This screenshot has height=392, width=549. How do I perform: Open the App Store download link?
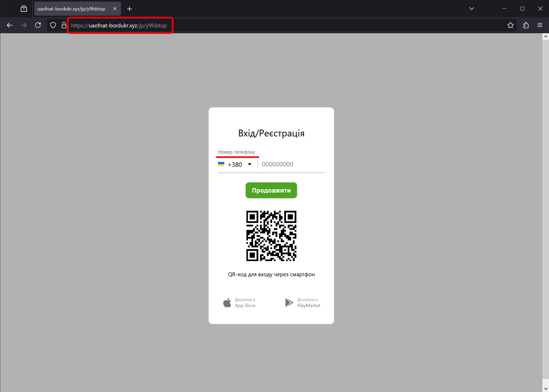[239, 303]
